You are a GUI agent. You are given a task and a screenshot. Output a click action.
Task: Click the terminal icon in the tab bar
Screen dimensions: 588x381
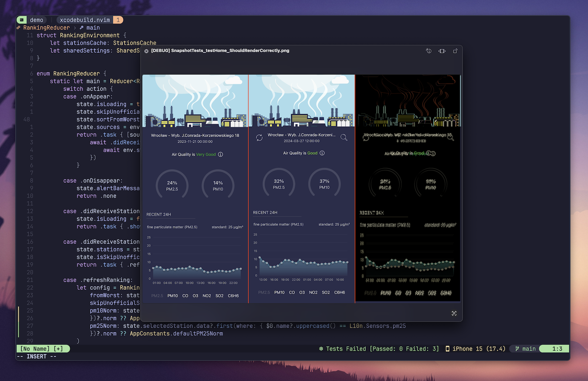22,20
